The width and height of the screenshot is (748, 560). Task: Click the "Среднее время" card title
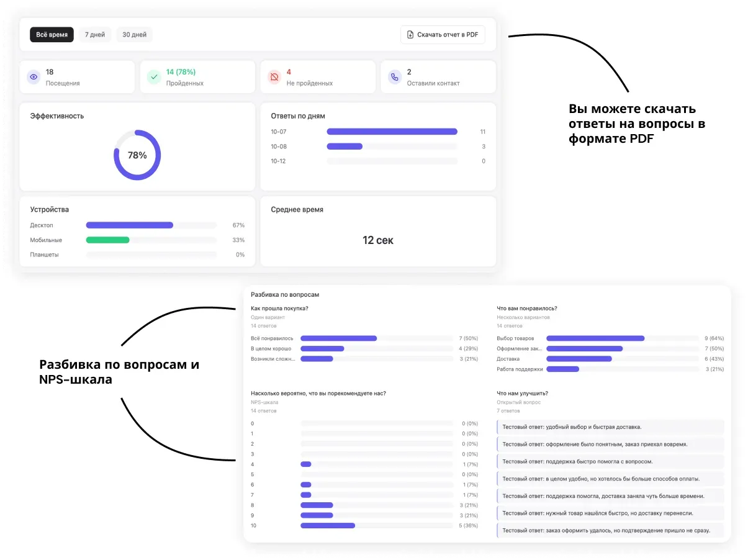click(297, 210)
